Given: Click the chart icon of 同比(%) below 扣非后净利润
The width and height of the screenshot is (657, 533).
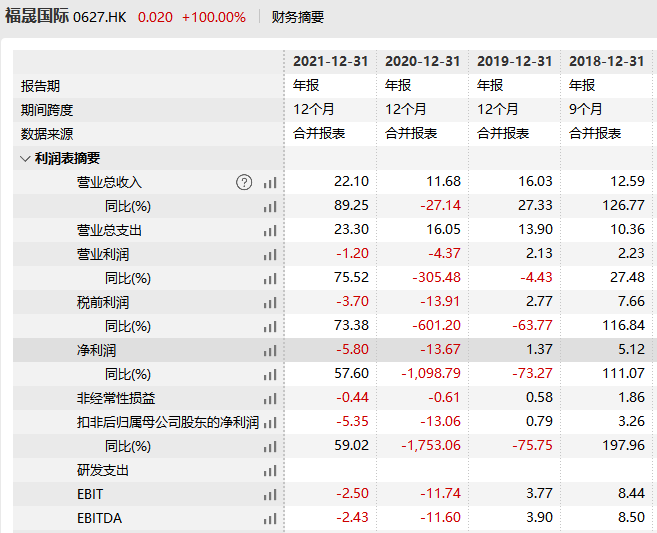Looking at the screenshot, I should [270, 447].
